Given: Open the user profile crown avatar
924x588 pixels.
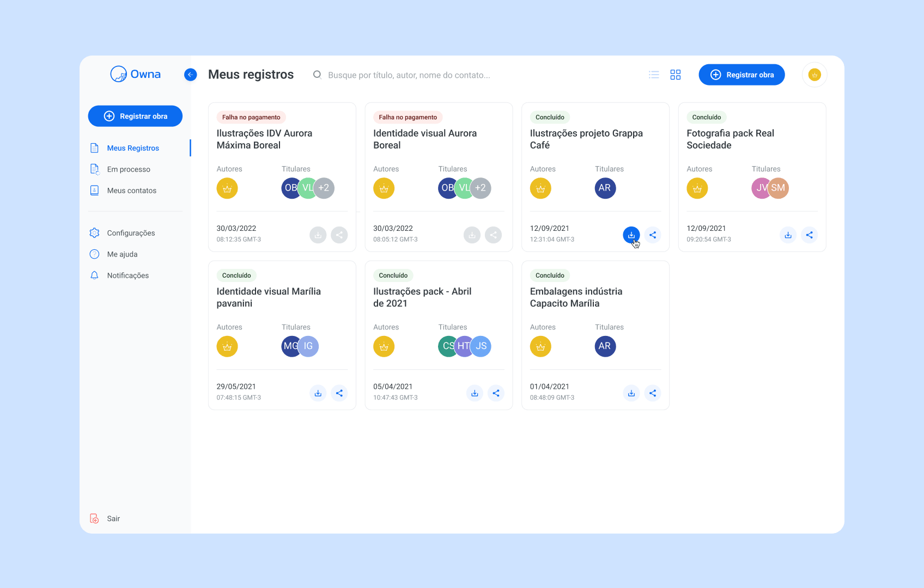Looking at the screenshot, I should coord(814,75).
